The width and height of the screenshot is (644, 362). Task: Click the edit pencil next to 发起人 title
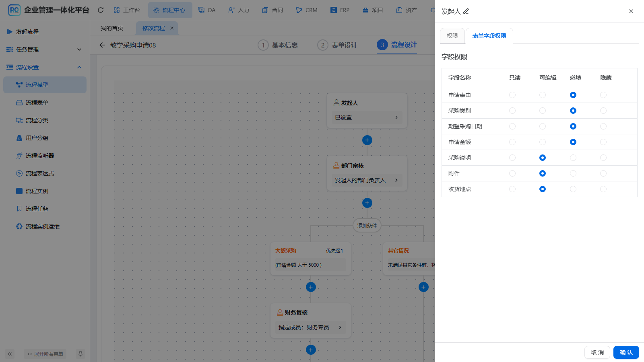point(466,11)
